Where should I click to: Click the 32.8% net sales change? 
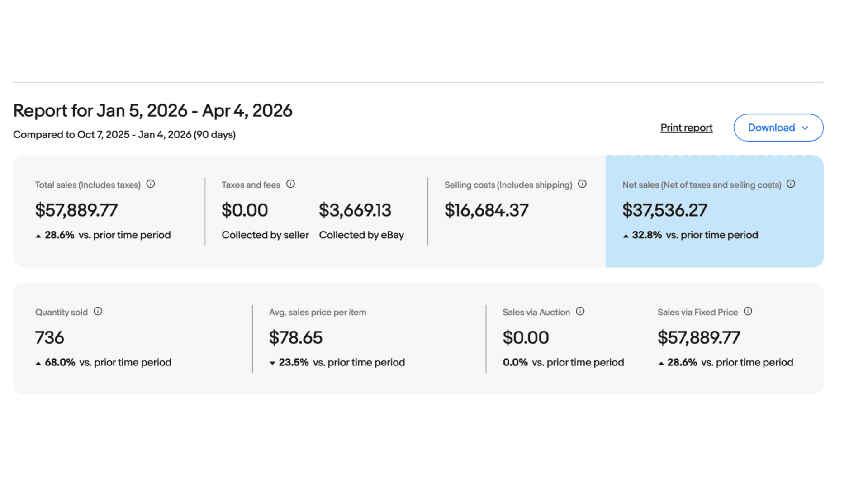click(647, 235)
